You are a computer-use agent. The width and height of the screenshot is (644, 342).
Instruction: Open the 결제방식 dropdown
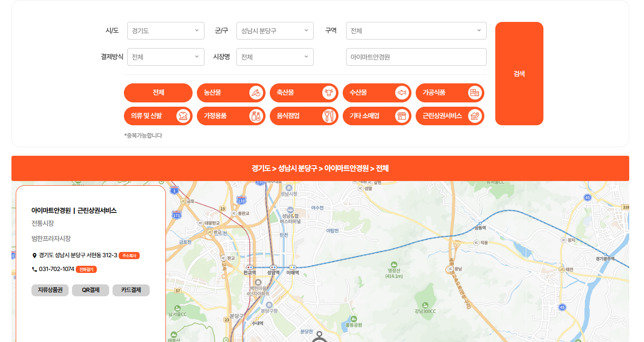coord(166,57)
